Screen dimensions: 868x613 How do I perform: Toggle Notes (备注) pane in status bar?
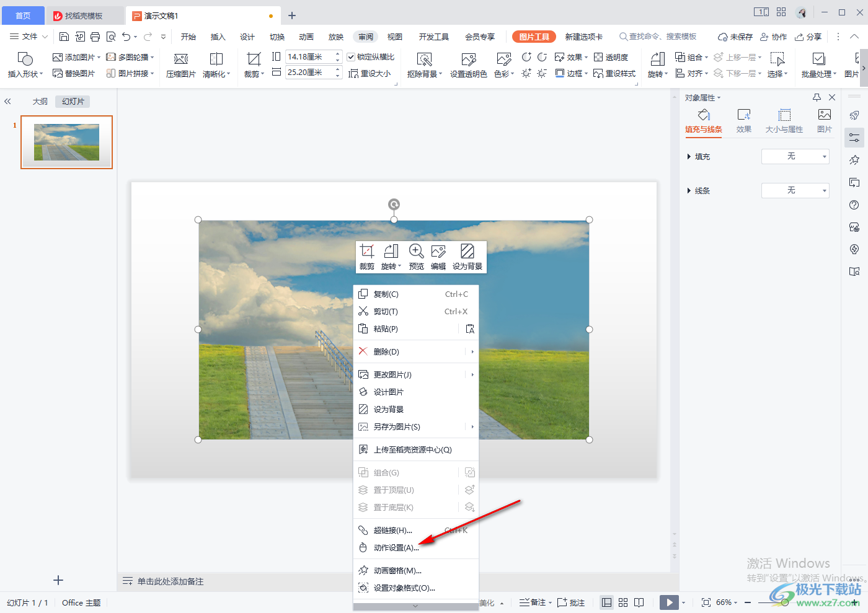point(533,602)
